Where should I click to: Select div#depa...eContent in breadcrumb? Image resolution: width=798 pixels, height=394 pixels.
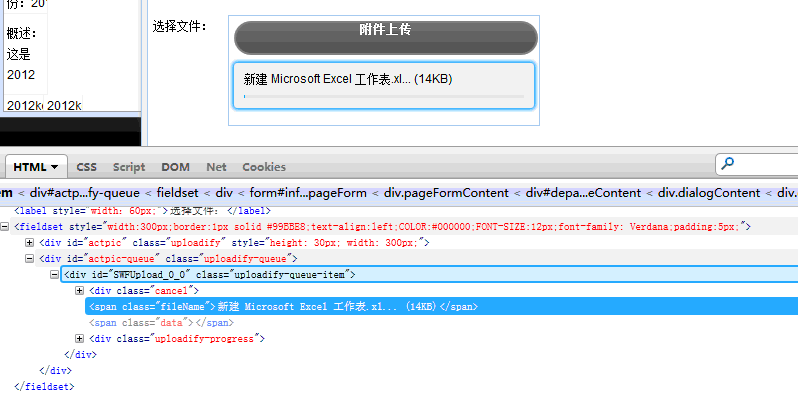(x=583, y=193)
